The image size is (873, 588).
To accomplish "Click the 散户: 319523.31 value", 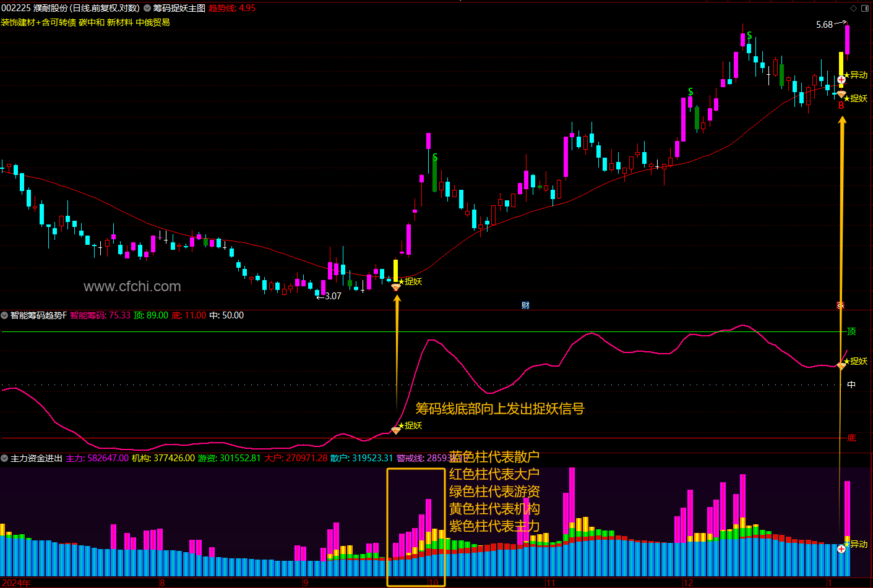I will coord(362,458).
